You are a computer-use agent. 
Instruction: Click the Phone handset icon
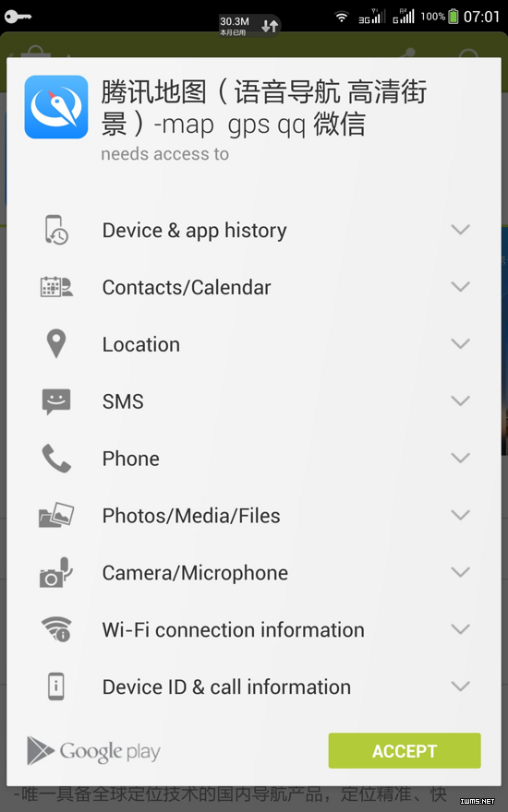click(56, 459)
